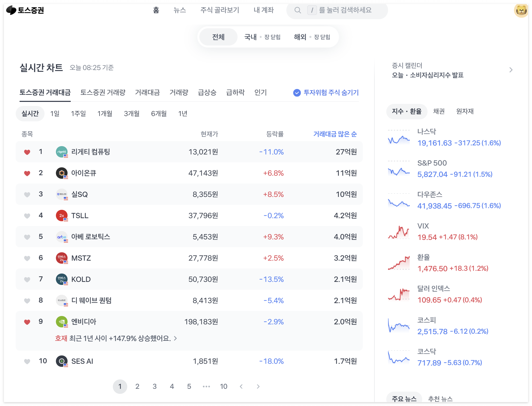Switch to 채권 tab
Viewport: 532px width, 406px height.
coord(439,111)
